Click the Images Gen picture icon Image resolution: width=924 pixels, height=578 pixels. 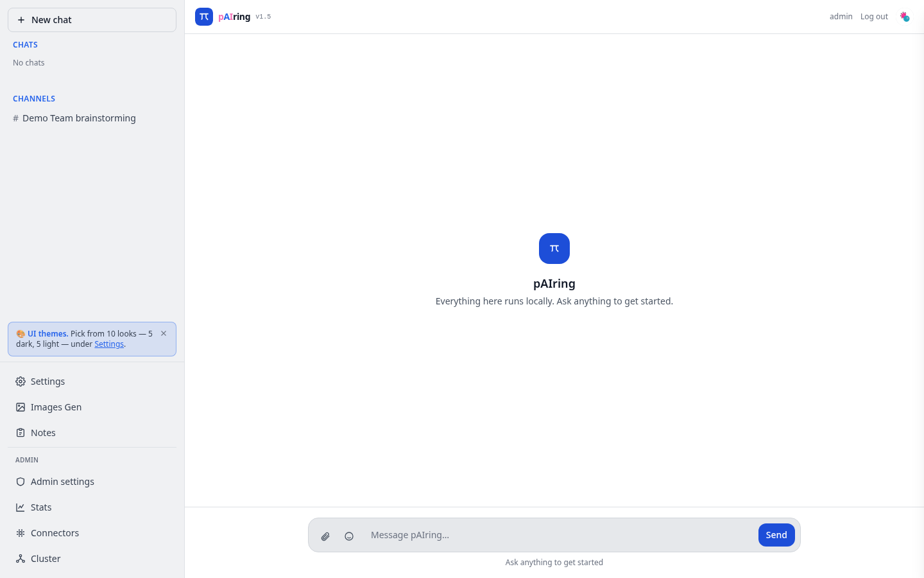(x=21, y=407)
